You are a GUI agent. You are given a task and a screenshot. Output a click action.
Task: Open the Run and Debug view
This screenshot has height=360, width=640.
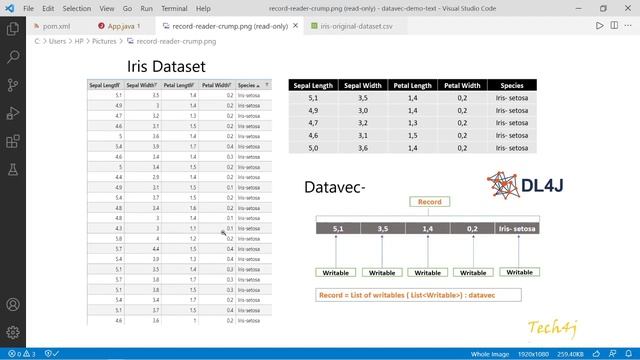[13, 113]
